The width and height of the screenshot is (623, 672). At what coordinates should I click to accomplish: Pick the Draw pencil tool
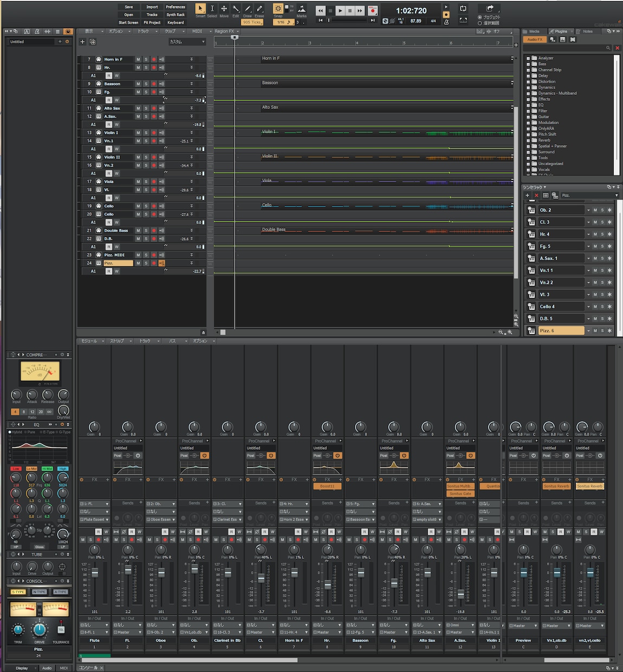(247, 9)
